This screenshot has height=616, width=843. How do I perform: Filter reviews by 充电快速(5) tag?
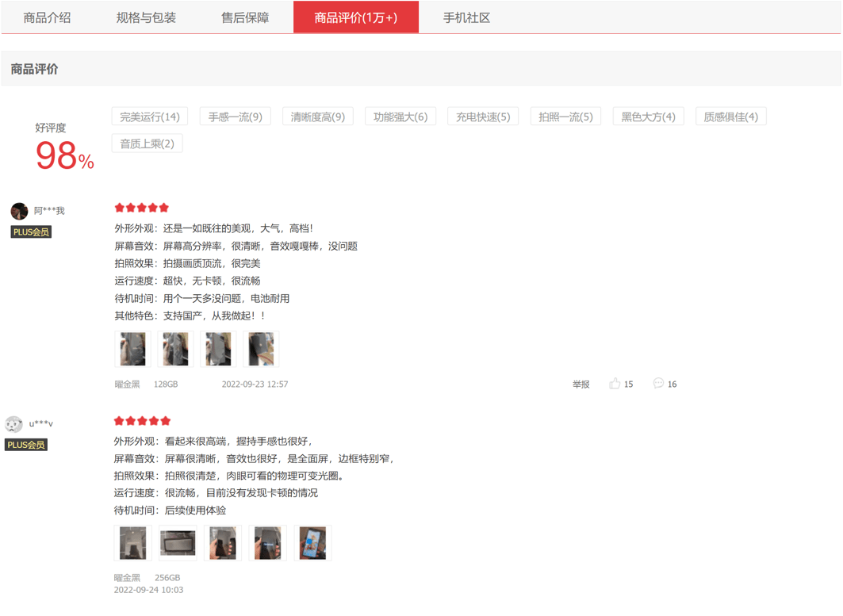(483, 117)
